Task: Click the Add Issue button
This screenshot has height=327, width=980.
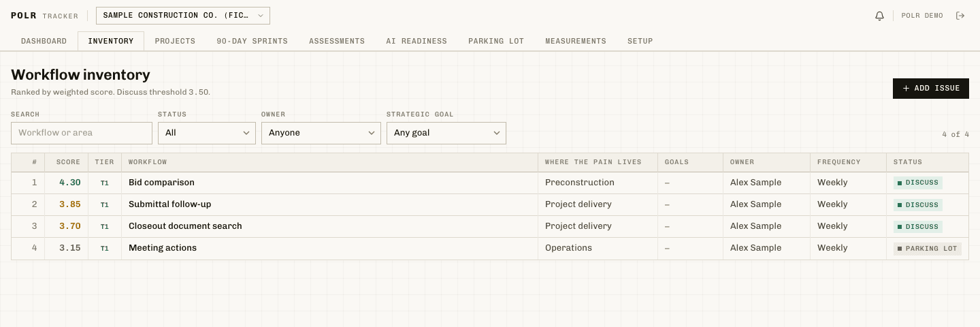Action: [x=931, y=89]
